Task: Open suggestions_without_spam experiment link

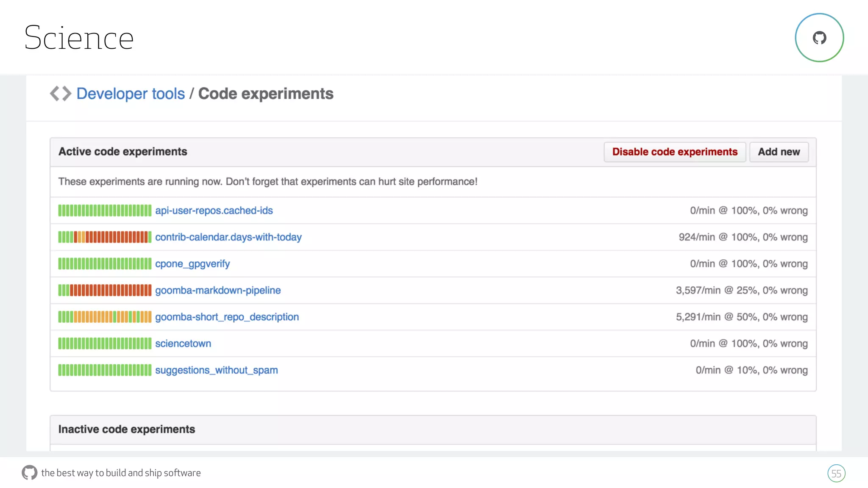Action: pos(216,370)
